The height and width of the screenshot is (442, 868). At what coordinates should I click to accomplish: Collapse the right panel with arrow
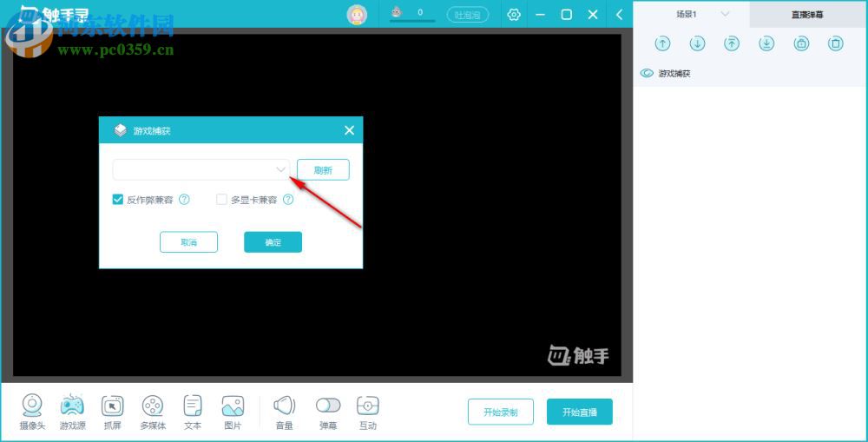pos(620,15)
